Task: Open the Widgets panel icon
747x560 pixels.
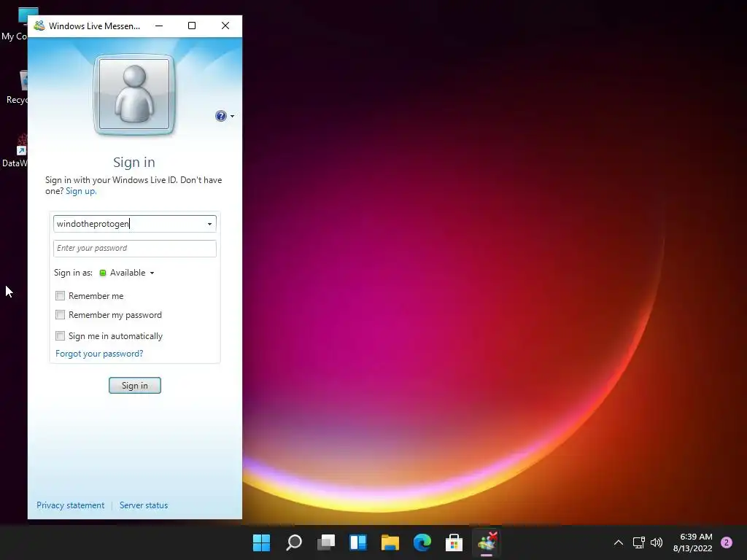Action: (x=358, y=542)
